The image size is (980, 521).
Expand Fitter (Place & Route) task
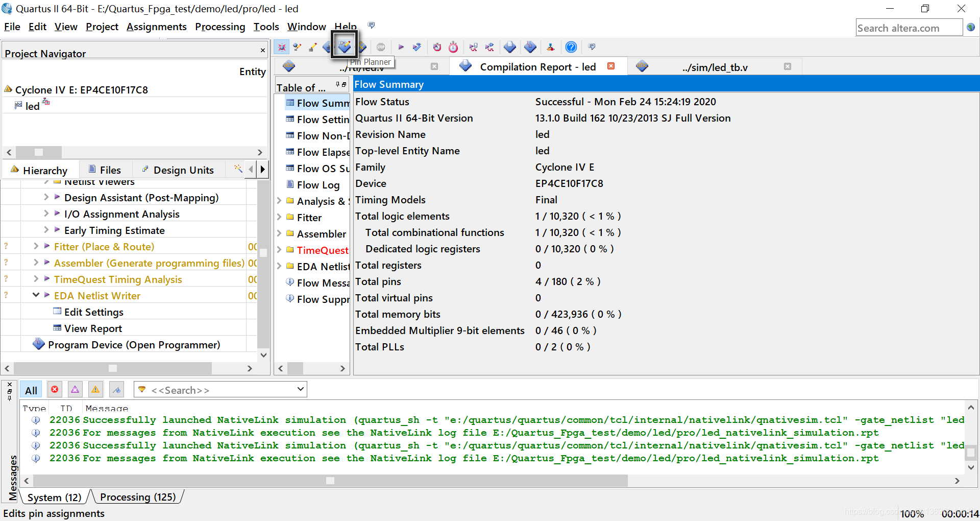(x=36, y=246)
